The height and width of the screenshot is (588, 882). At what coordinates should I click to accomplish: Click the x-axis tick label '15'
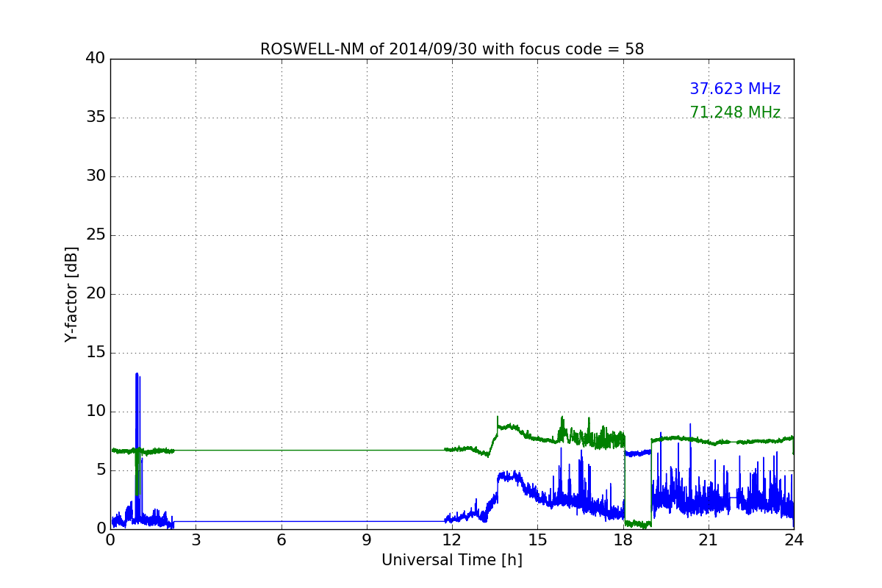(x=537, y=539)
